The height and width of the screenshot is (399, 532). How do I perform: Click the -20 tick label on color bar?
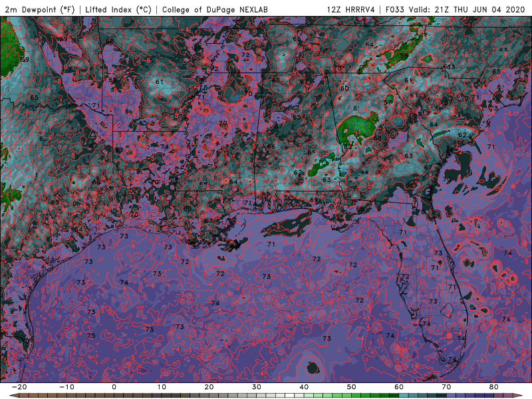(19, 387)
